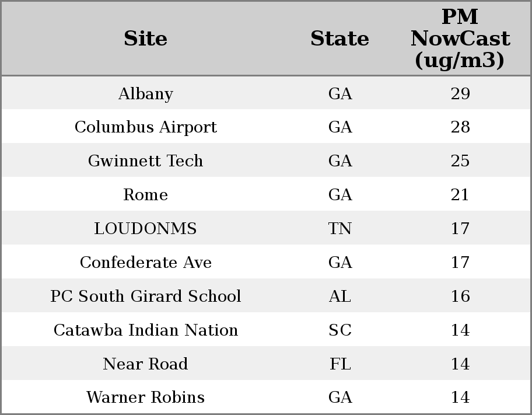Click the AL state cell

pos(340,296)
